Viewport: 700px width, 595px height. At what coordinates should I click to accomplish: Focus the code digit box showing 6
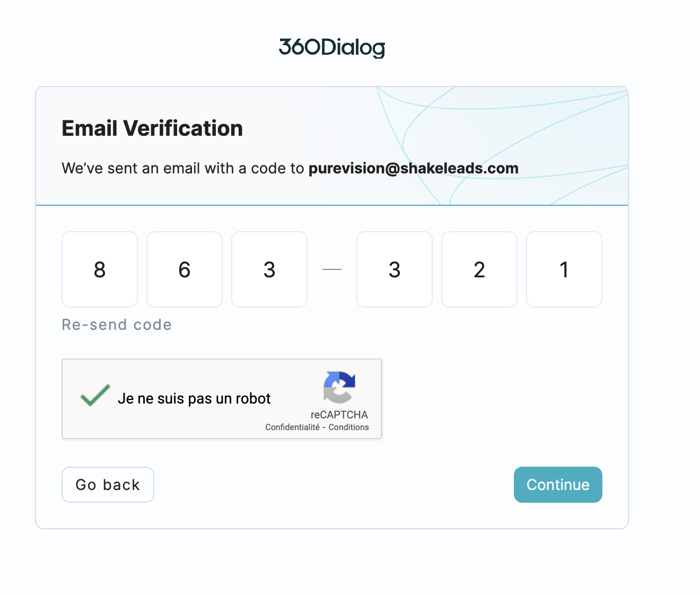point(185,269)
